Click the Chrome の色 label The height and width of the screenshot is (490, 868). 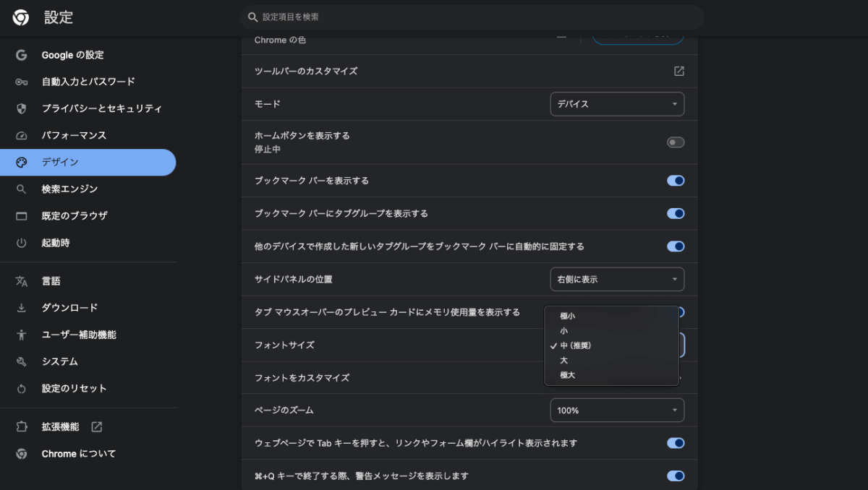point(280,40)
